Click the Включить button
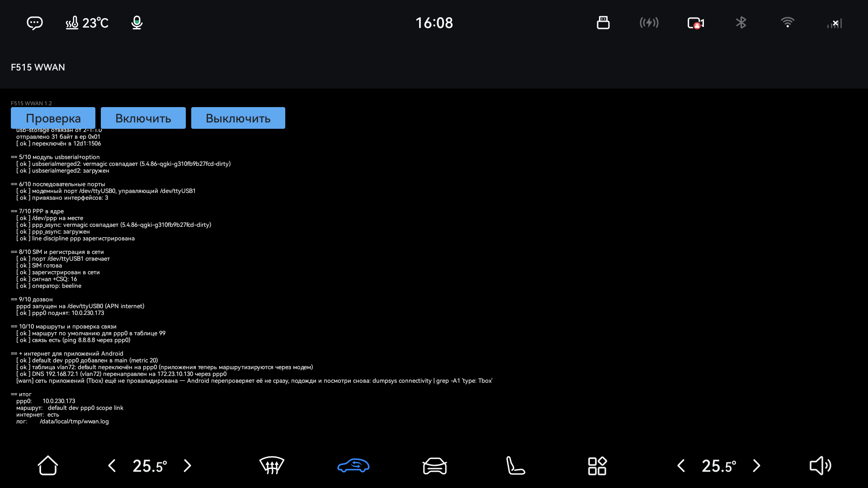868x488 pixels. click(x=143, y=118)
